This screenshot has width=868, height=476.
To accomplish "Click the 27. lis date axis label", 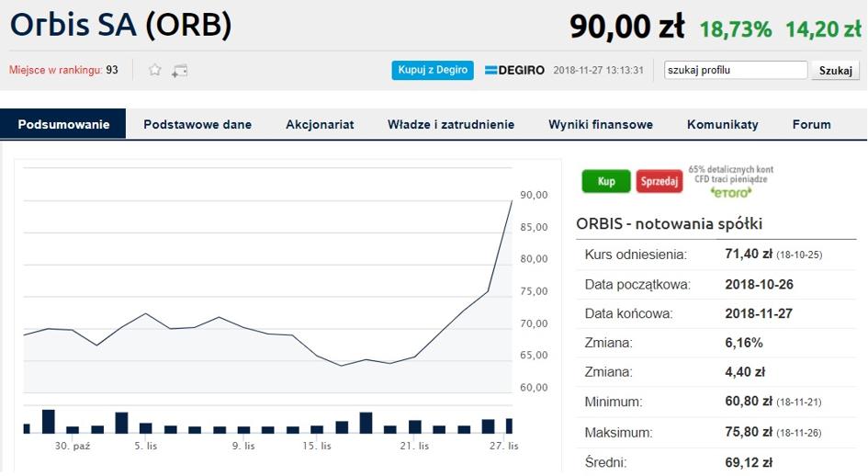I will coord(503,446).
